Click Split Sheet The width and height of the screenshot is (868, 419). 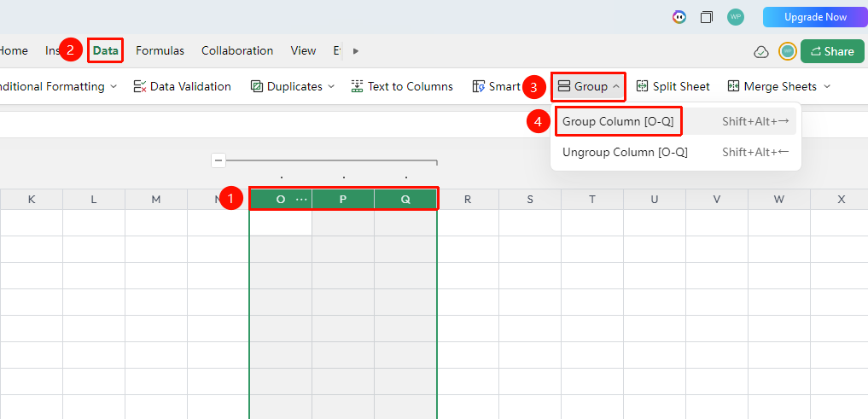pyautogui.click(x=673, y=86)
